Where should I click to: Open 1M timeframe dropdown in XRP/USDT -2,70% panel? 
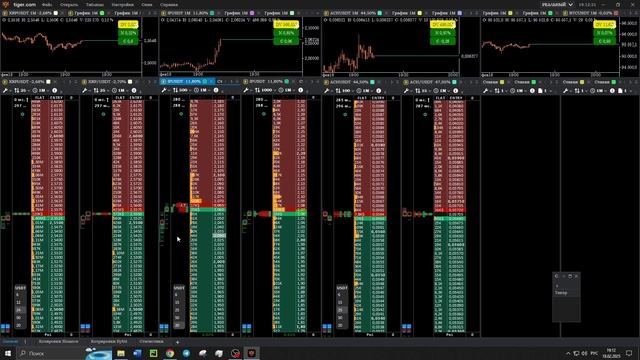tap(120, 90)
